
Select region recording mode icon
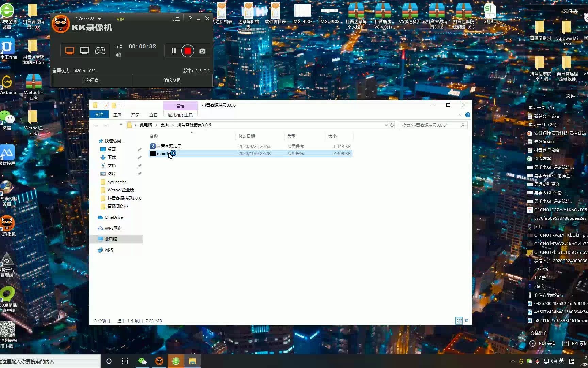coord(85,51)
